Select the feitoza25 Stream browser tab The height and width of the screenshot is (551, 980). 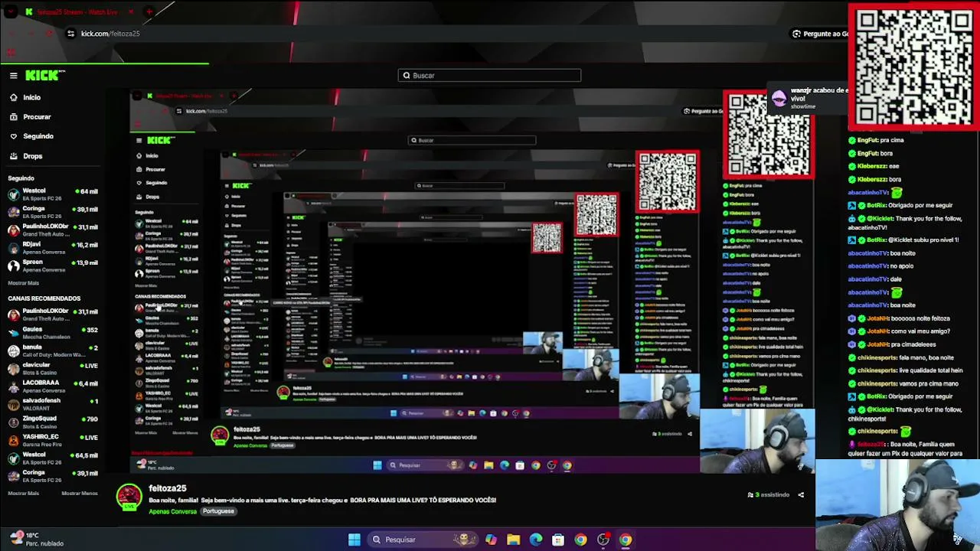[x=77, y=11]
